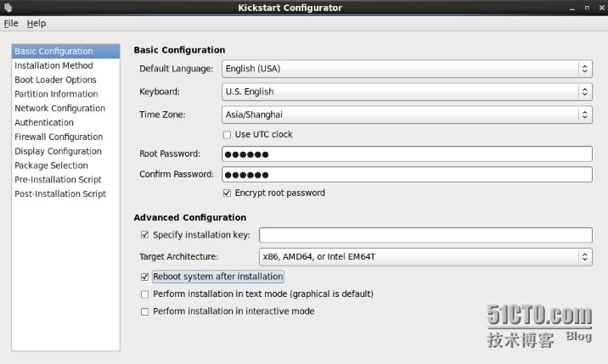Open Partition Information section
The image size is (608, 364).
65,94
